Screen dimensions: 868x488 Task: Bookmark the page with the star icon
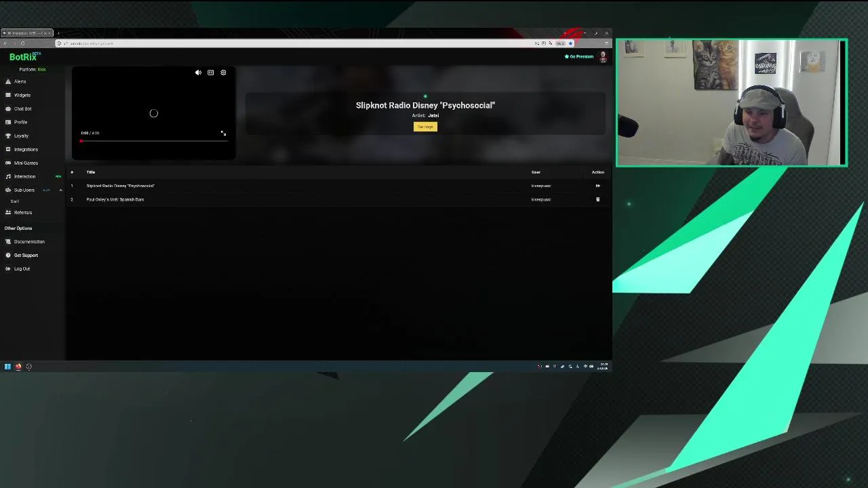(570, 43)
